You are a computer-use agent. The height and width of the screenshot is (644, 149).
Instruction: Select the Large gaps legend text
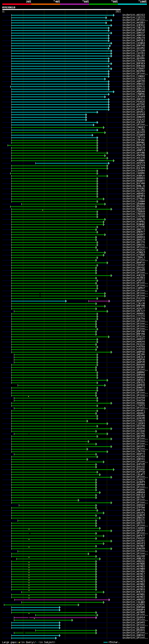coord(10,642)
